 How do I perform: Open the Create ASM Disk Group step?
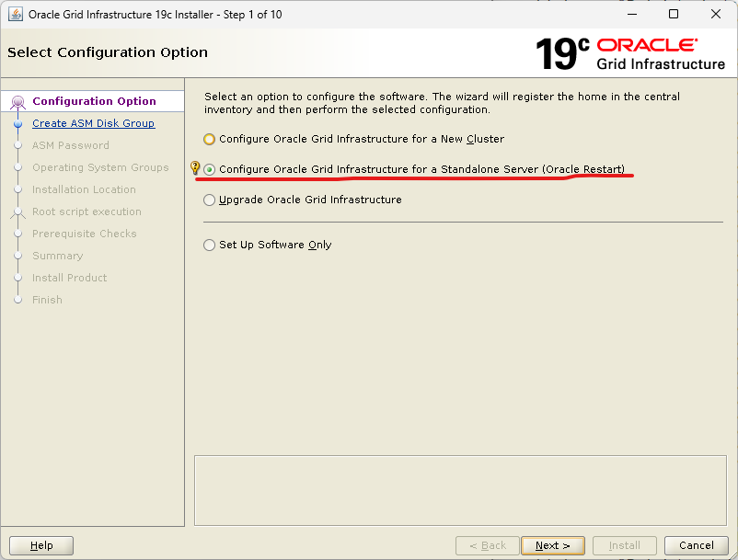click(x=93, y=123)
